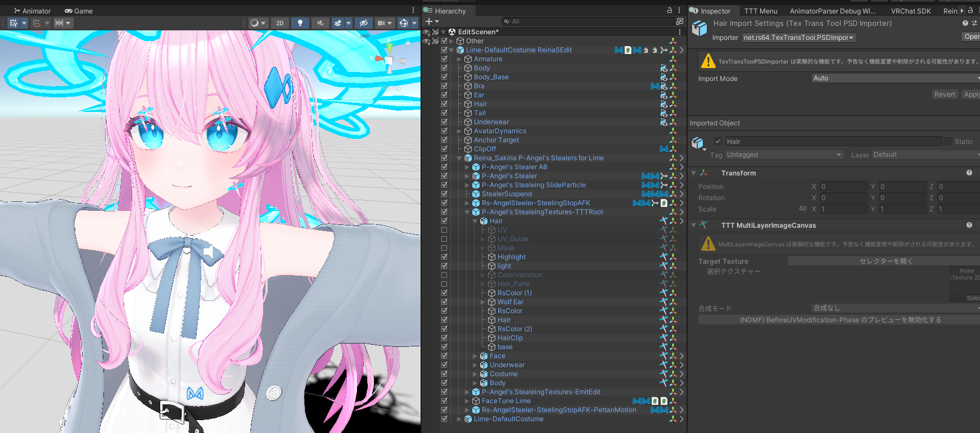The image size is (980, 433).
Task: Open the 合成モード dropdown
Action: coord(895,308)
